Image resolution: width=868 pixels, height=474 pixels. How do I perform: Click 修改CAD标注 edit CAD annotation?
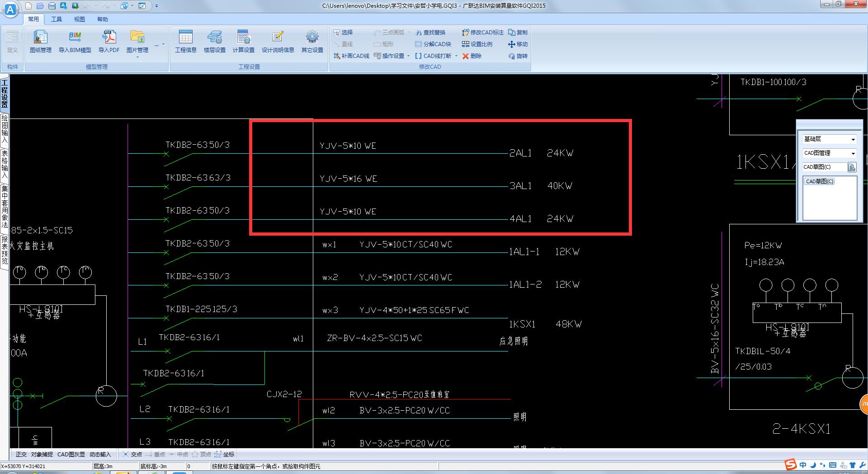(x=483, y=33)
